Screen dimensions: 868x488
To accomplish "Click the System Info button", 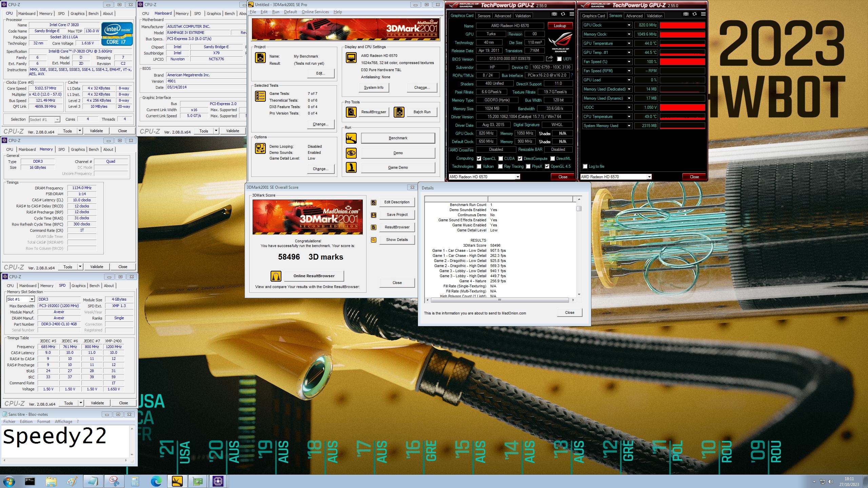I will pos(374,88).
